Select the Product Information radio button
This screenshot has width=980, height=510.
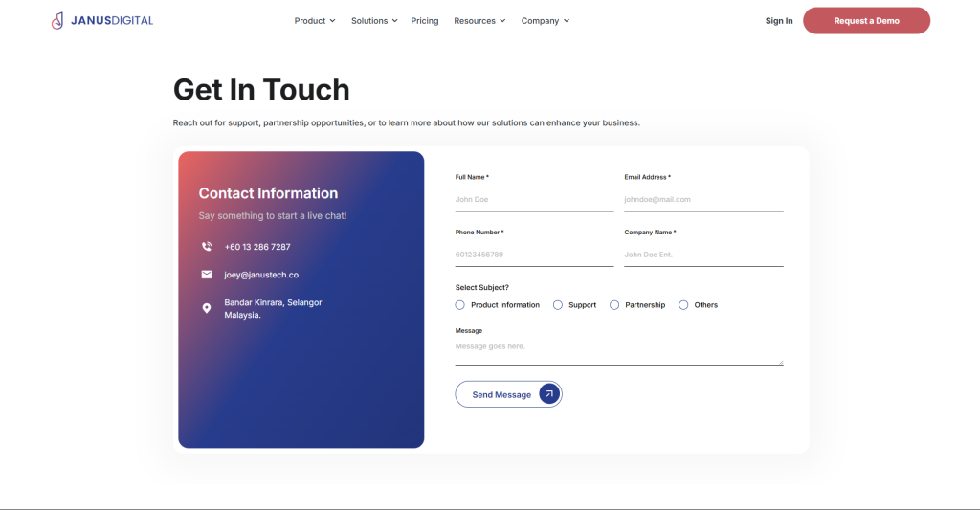pyautogui.click(x=460, y=305)
